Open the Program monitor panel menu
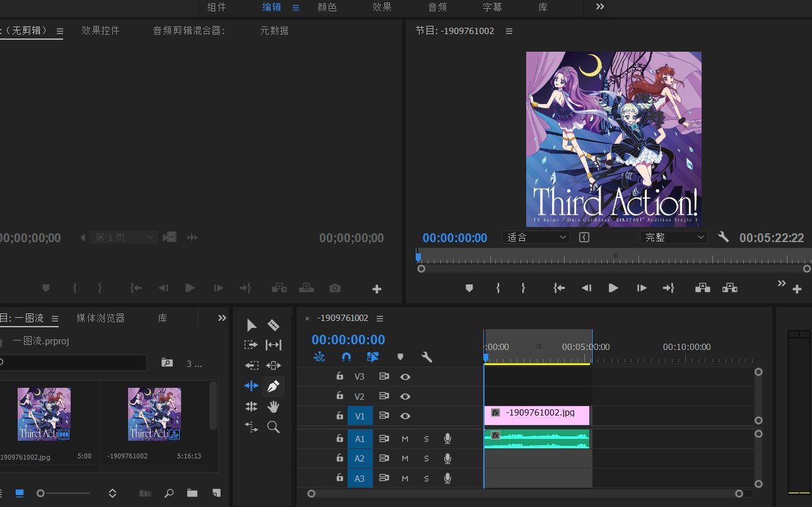812x507 pixels. pyautogui.click(x=509, y=31)
